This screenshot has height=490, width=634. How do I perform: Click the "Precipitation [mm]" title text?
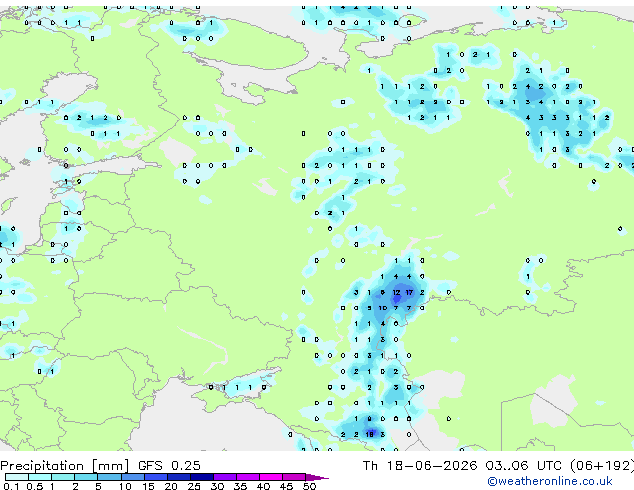[65, 466]
